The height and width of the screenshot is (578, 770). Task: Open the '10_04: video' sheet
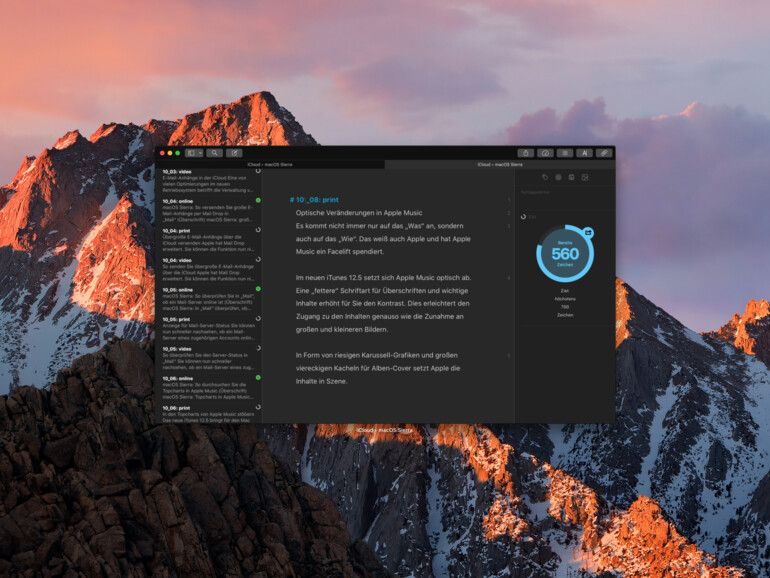[x=208, y=270]
